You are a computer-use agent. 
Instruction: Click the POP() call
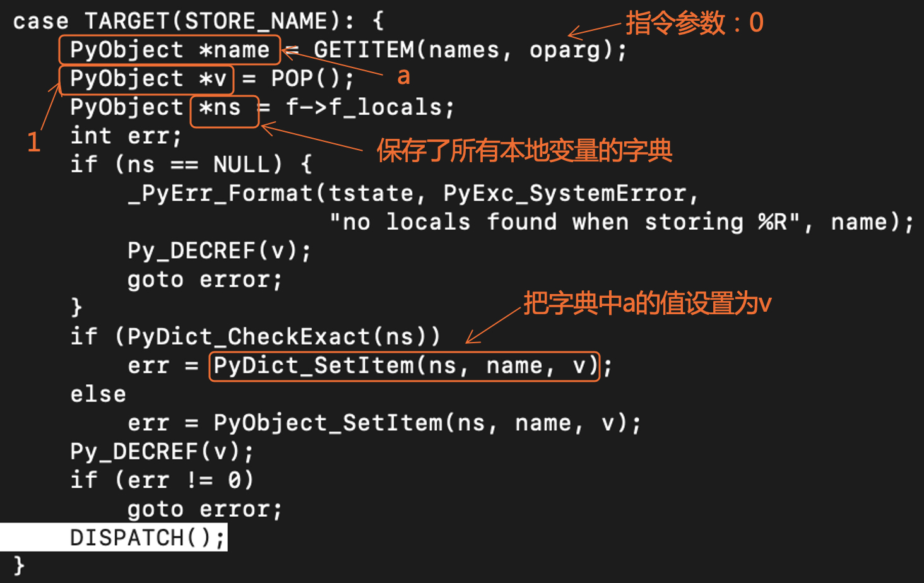click(312, 79)
